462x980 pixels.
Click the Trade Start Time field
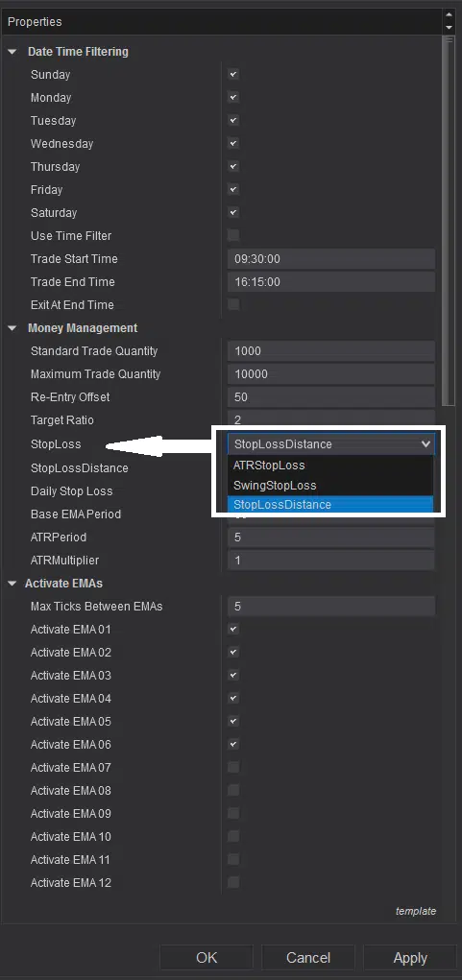click(330, 259)
